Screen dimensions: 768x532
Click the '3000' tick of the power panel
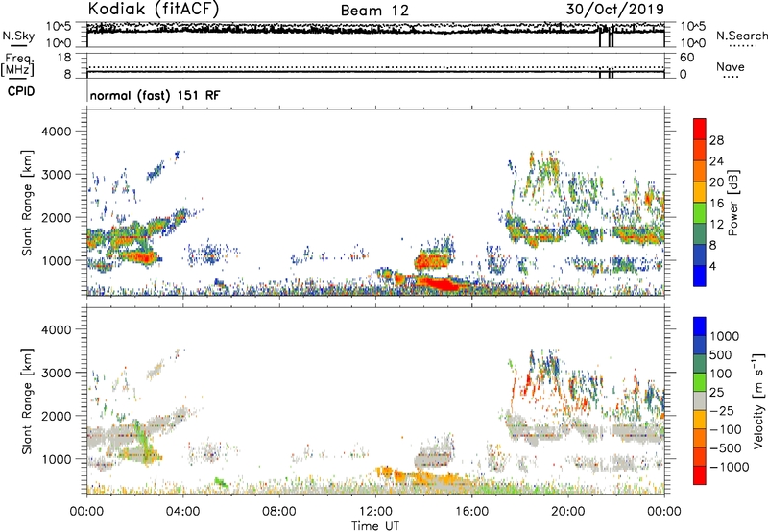pyautogui.click(x=57, y=175)
